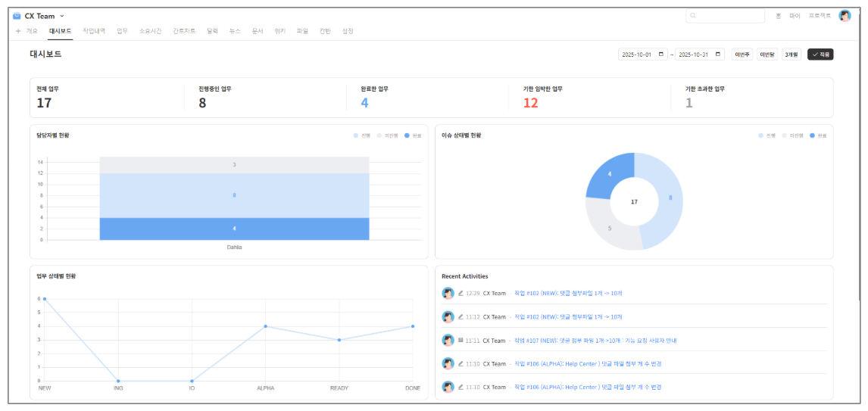Click the 기한 초과한 업무 count 1
Screen dimensions: 868x411
tap(689, 103)
